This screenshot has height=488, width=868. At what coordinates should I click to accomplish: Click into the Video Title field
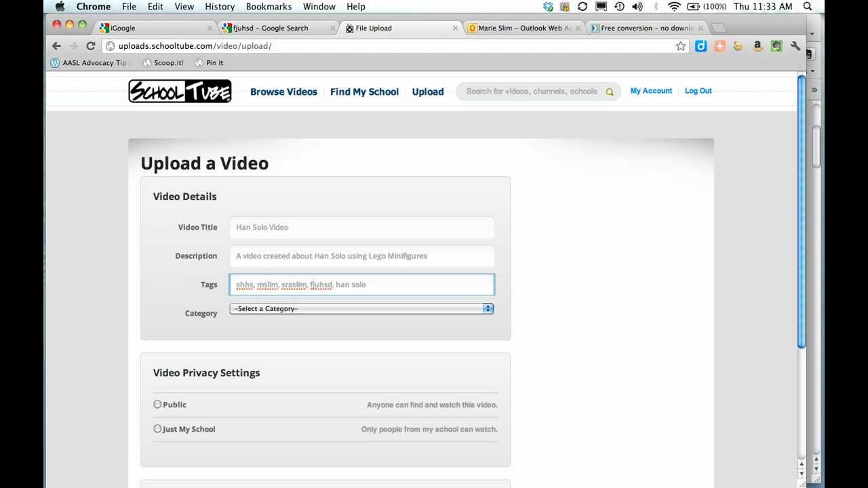coord(361,227)
